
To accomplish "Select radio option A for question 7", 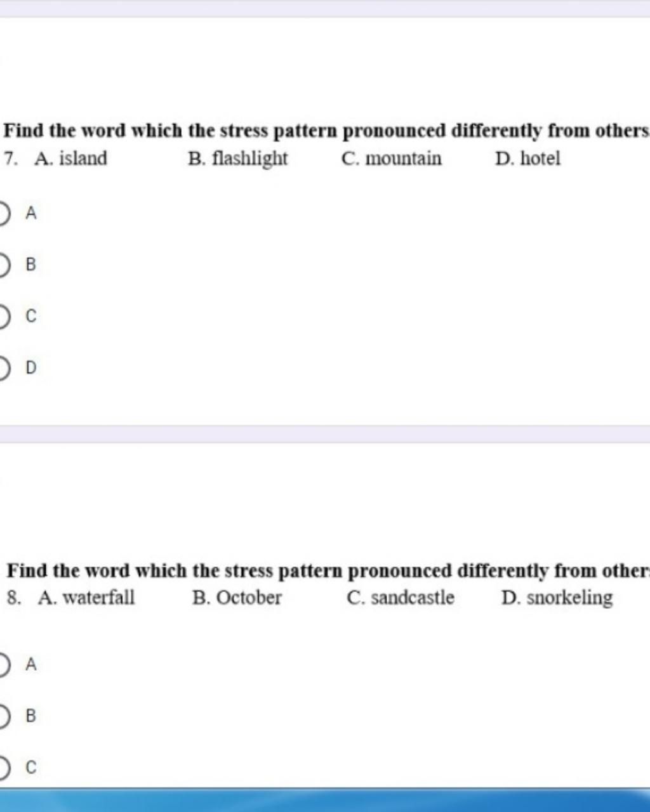I will [4, 213].
